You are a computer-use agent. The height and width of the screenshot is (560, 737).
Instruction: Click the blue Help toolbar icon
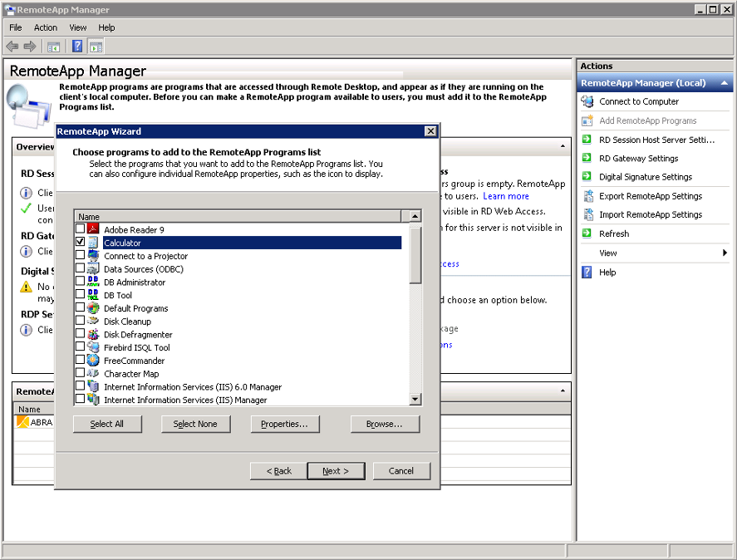pyautogui.click(x=77, y=47)
